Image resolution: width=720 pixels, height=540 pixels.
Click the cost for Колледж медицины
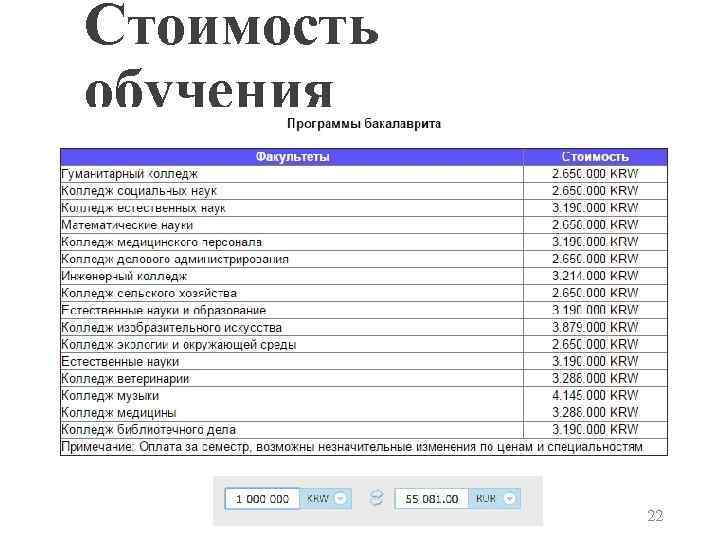(x=595, y=412)
